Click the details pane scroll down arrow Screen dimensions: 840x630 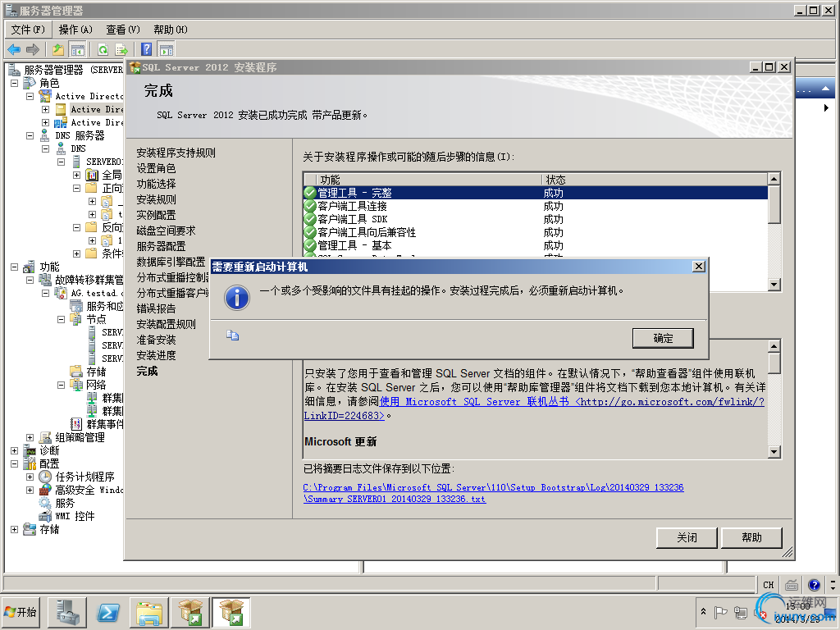tap(774, 452)
